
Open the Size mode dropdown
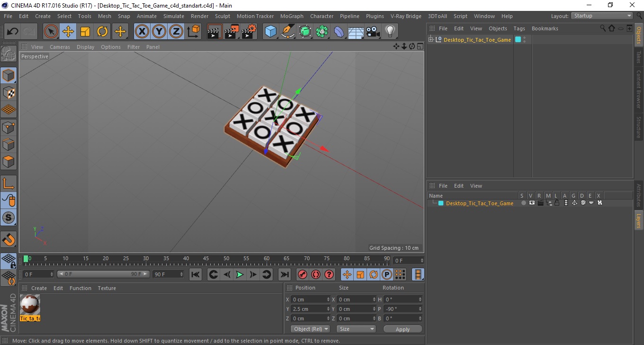356,329
